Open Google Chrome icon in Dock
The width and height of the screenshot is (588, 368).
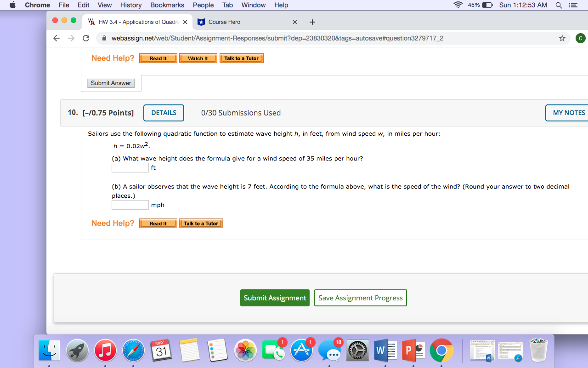coord(441,351)
